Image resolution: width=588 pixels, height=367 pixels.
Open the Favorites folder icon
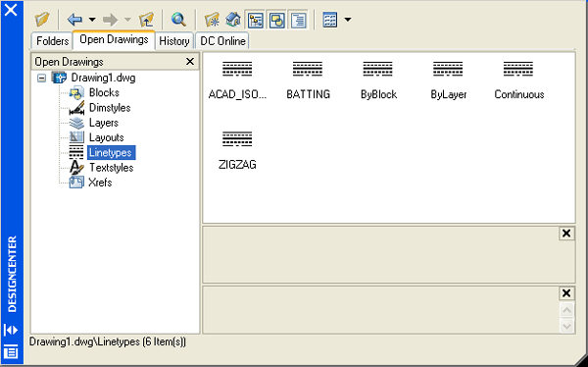pyautogui.click(x=212, y=20)
